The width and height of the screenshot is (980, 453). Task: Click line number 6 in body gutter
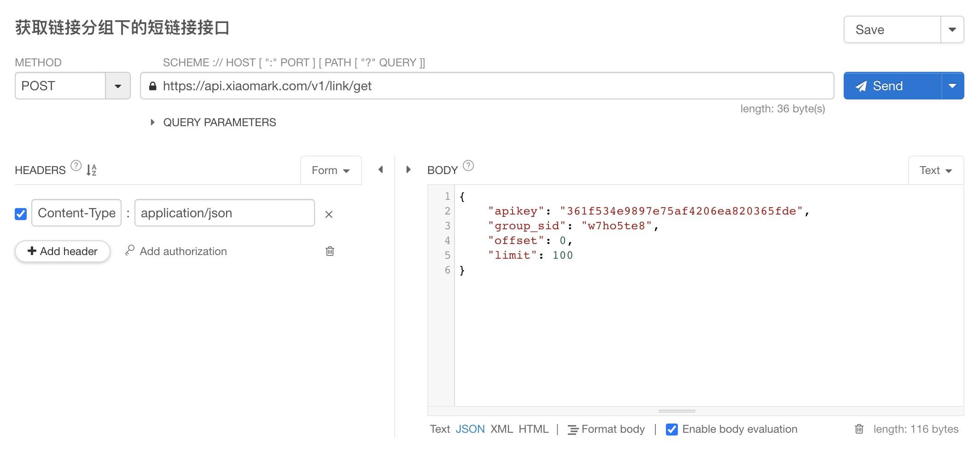pos(447,270)
